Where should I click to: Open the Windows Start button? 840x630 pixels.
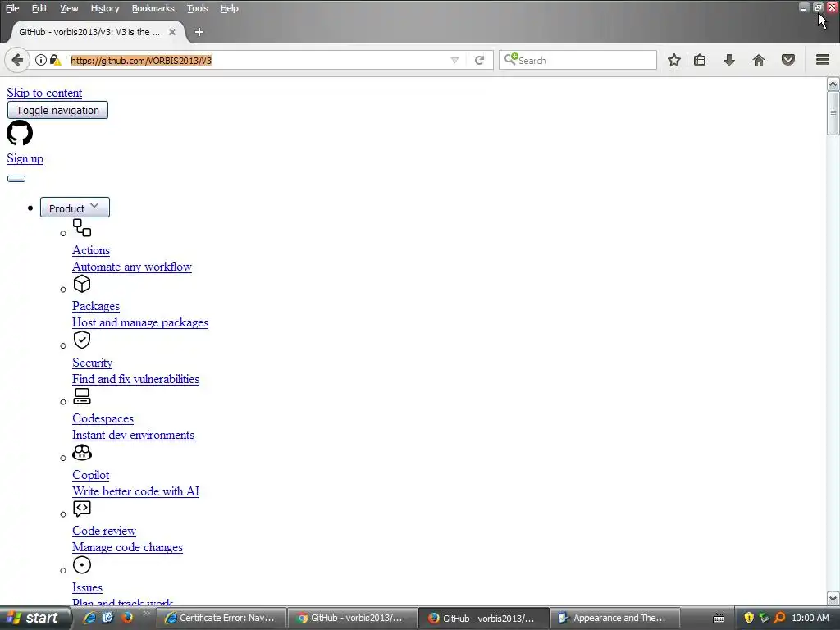pyautogui.click(x=34, y=619)
